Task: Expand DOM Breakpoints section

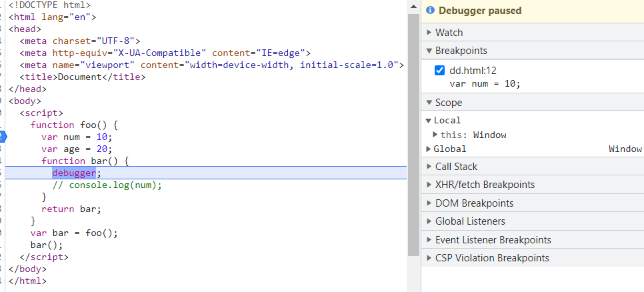Action: click(x=532, y=203)
